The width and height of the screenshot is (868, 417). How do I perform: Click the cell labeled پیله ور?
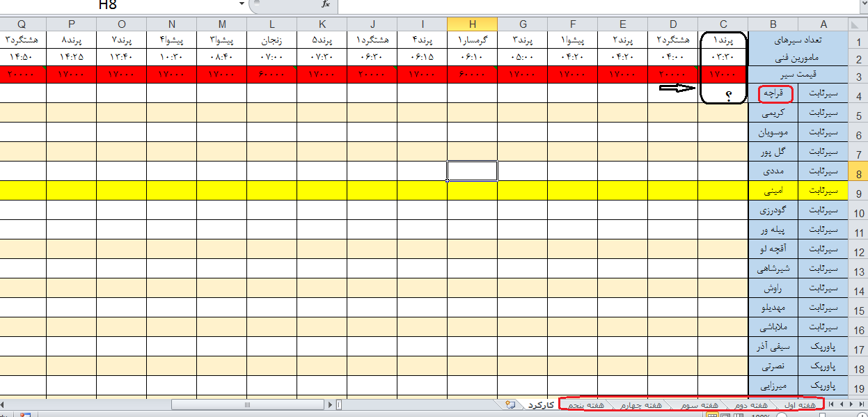tap(774, 229)
